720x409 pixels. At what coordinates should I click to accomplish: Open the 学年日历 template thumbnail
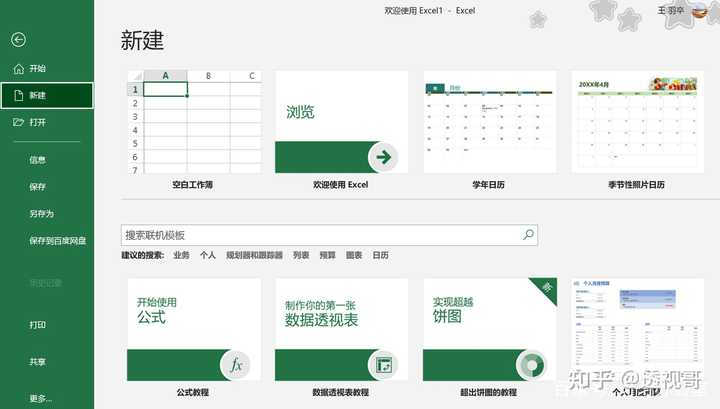489,122
